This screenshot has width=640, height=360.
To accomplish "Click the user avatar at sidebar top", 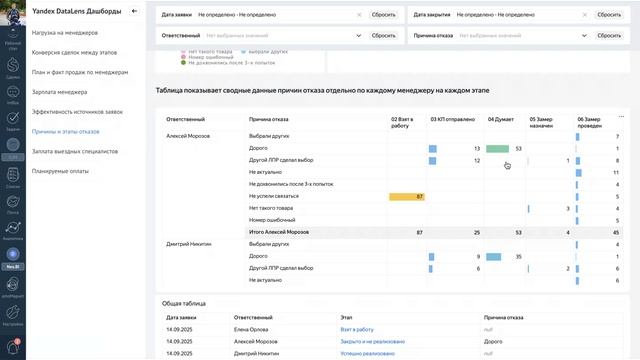I will coord(13,13).
